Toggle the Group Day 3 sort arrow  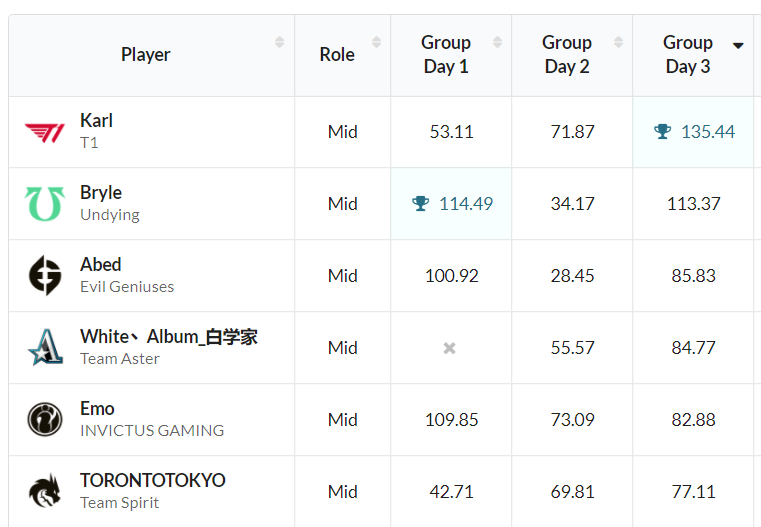point(738,45)
